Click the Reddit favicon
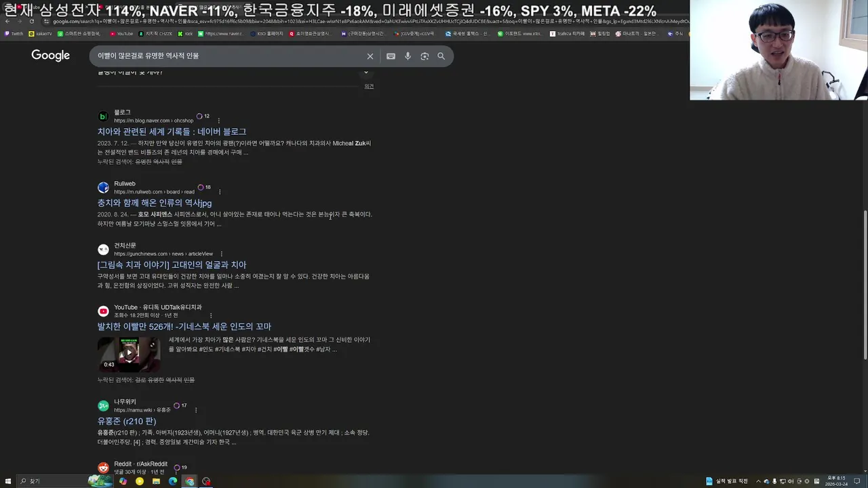 (x=103, y=468)
